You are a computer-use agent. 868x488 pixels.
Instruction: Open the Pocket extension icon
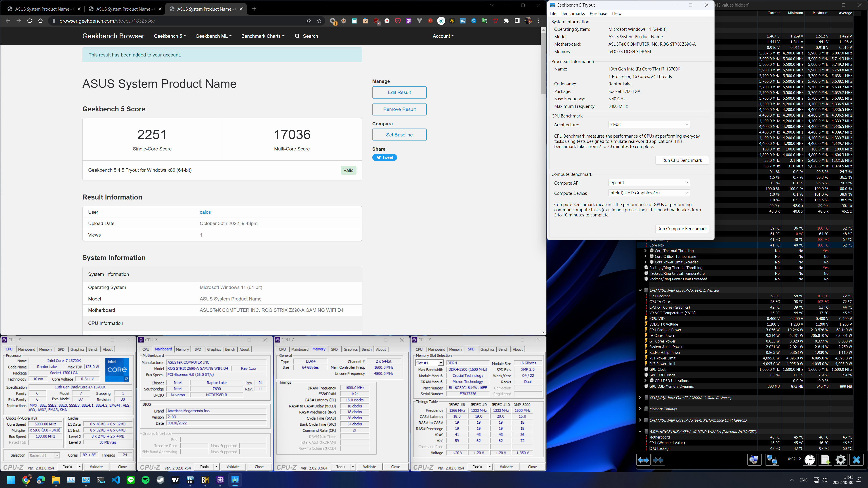point(398,21)
